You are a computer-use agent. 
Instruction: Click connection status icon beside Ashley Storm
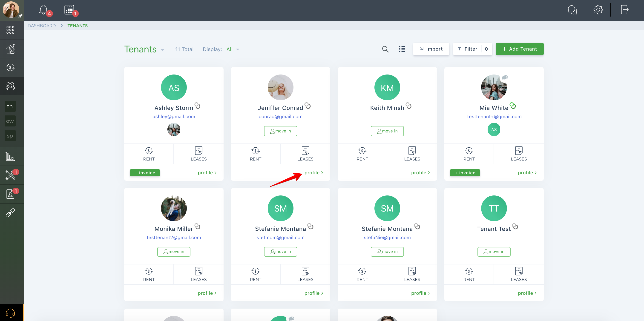point(198,106)
